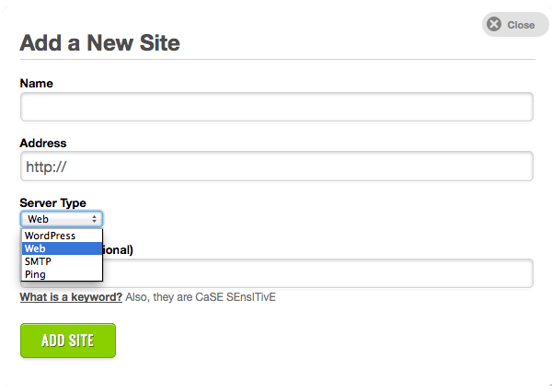This screenshot has height=392, width=552.
Task: Click the Close text label
Action: (x=521, y=25)
